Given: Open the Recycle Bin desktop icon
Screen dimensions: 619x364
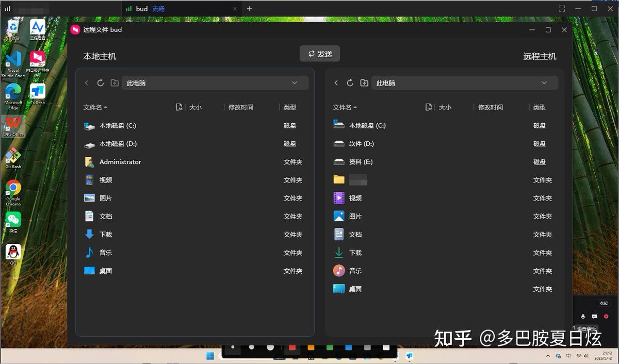Looking at the screenshot, I should [x=12, y=30].
